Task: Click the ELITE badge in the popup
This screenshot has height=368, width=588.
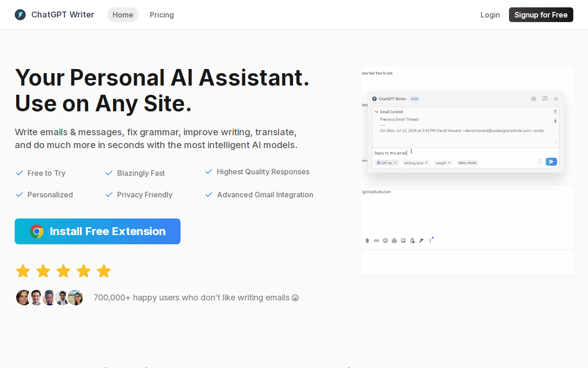Action: [x=415, y=99]
